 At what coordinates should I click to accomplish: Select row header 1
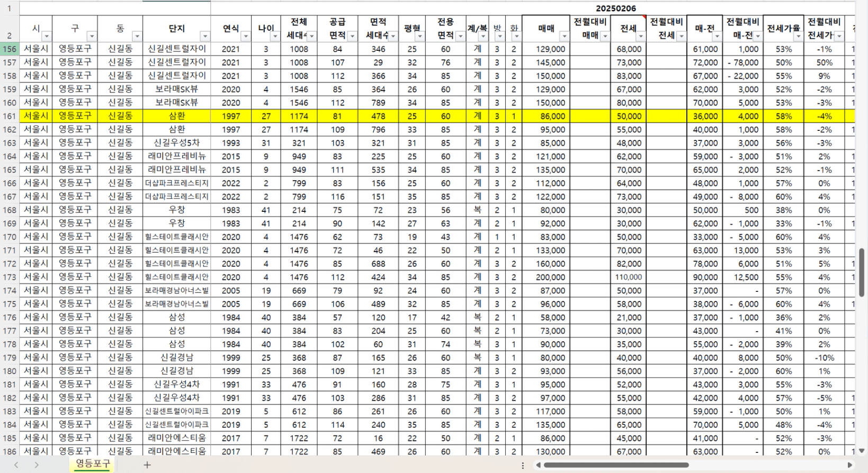click(x=10, y=8)
